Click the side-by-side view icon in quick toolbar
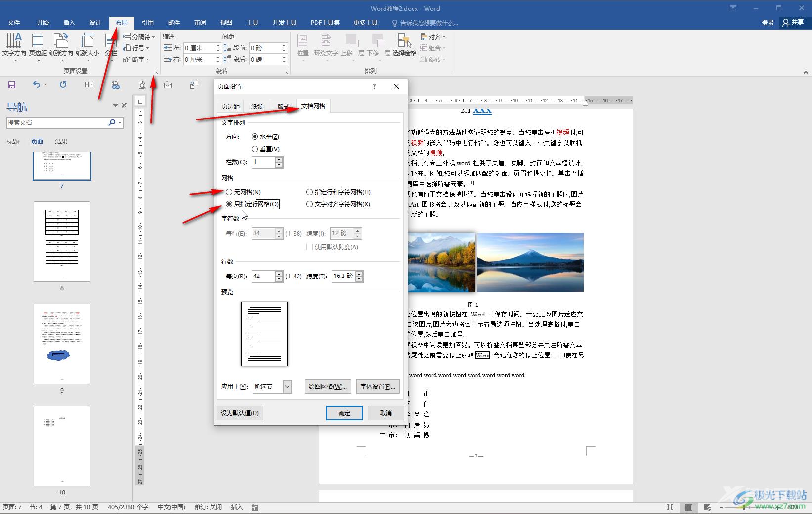Viewport: 812px width, 514px height. (89, 85)
